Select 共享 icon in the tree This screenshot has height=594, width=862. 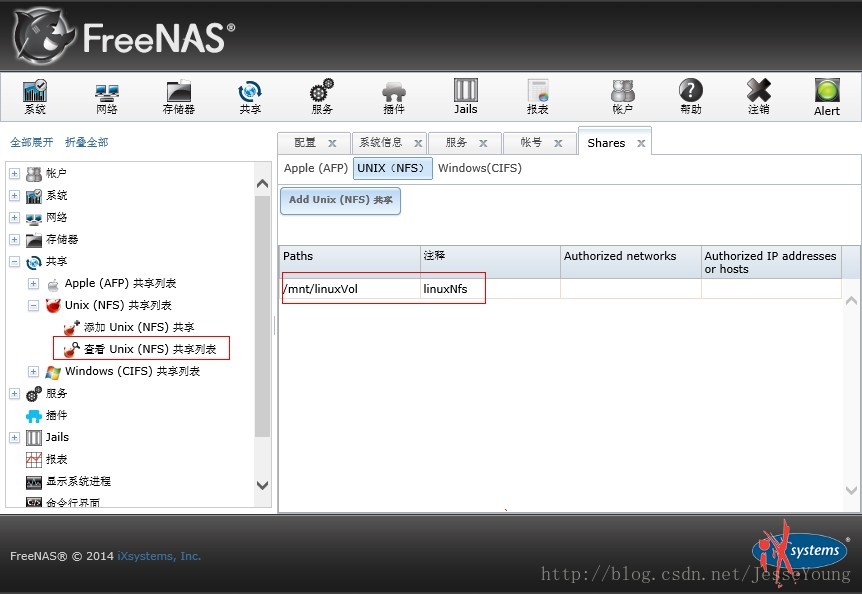coord(34,263)
